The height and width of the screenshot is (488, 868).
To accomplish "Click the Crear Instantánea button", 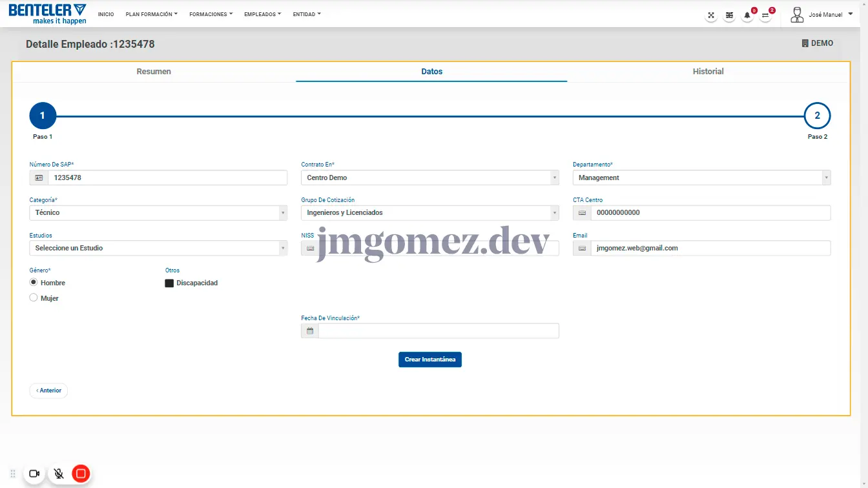I will click(x=429, y=360).
